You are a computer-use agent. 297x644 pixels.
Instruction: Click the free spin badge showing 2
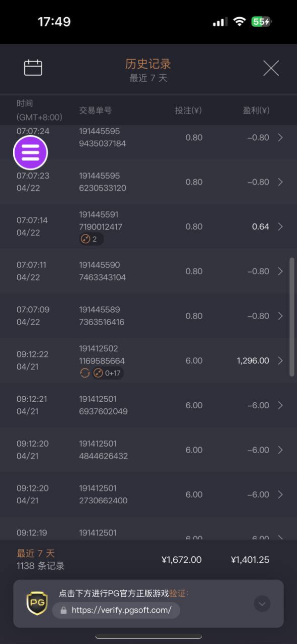click(91, 239)
